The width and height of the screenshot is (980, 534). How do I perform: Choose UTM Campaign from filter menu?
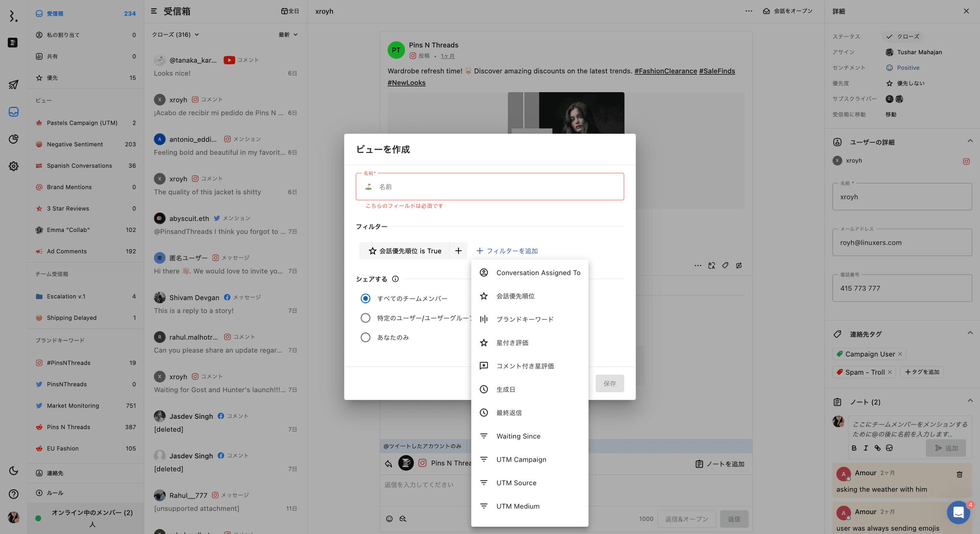(521, 459)
